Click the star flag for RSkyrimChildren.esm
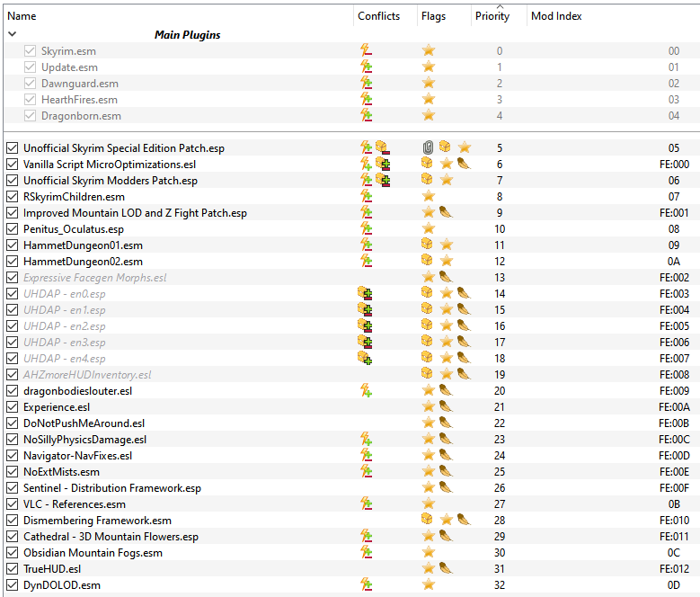This screenshot has height=597, width=700. click(x=429, y=196)
